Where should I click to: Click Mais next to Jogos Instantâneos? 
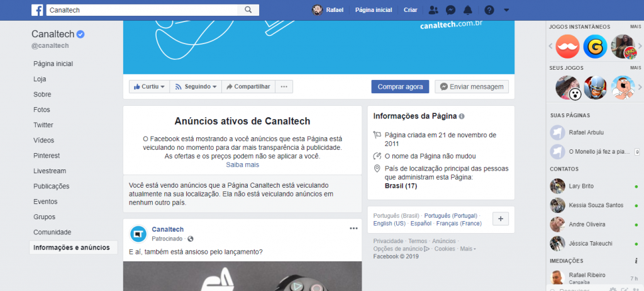(x=635, y=26)
